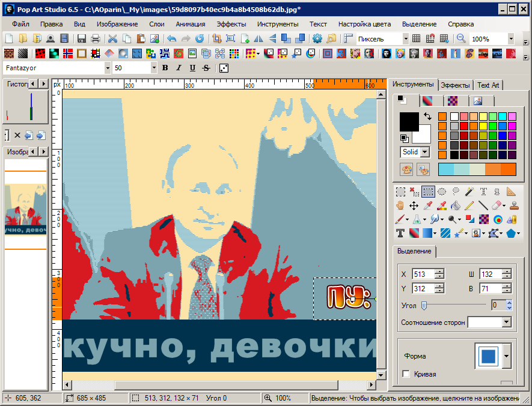The height and width of the screenshot is (406, 532).
Task: Pick the bright red color swatch
Action: pos(464,126)
